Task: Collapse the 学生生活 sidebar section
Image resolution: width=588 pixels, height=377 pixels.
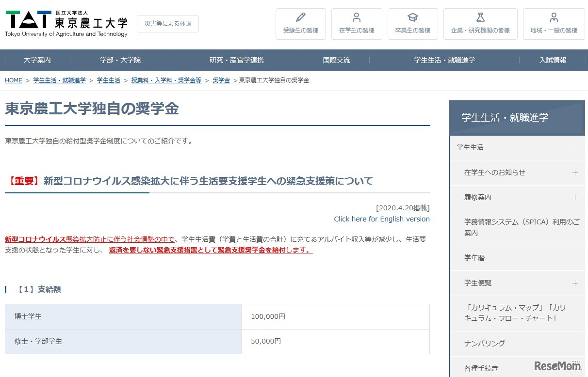Action: 575,148
